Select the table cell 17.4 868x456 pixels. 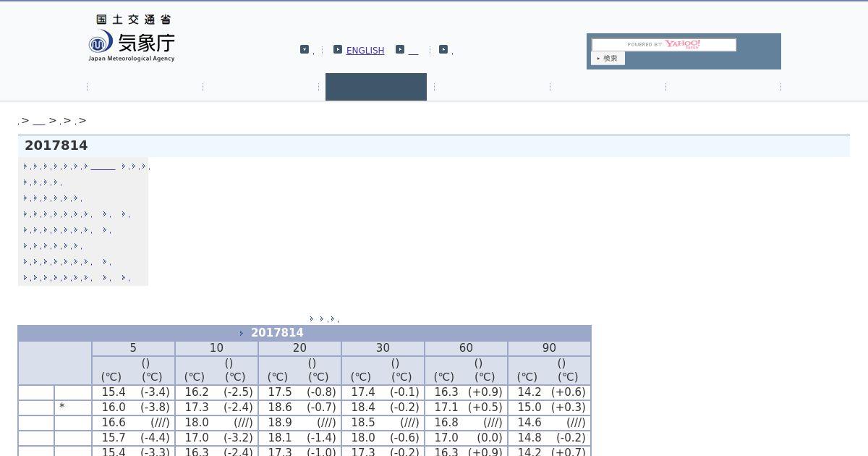coord(363,392)
